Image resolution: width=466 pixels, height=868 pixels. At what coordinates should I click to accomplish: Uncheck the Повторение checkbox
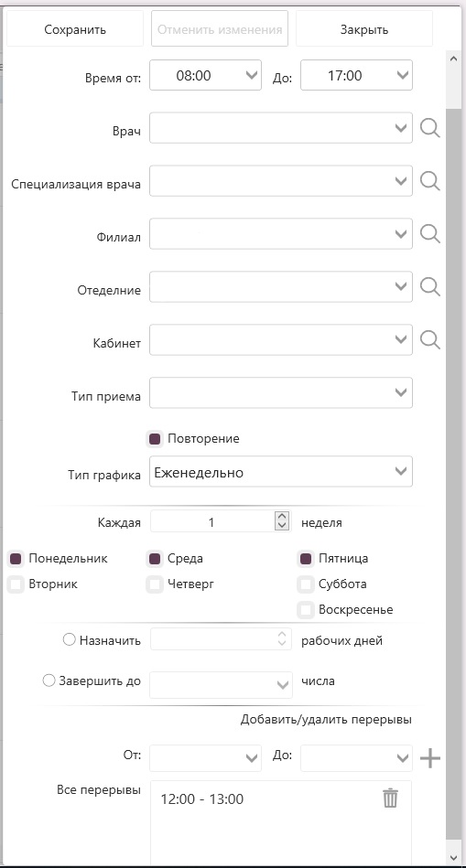(x=155, y=439)
